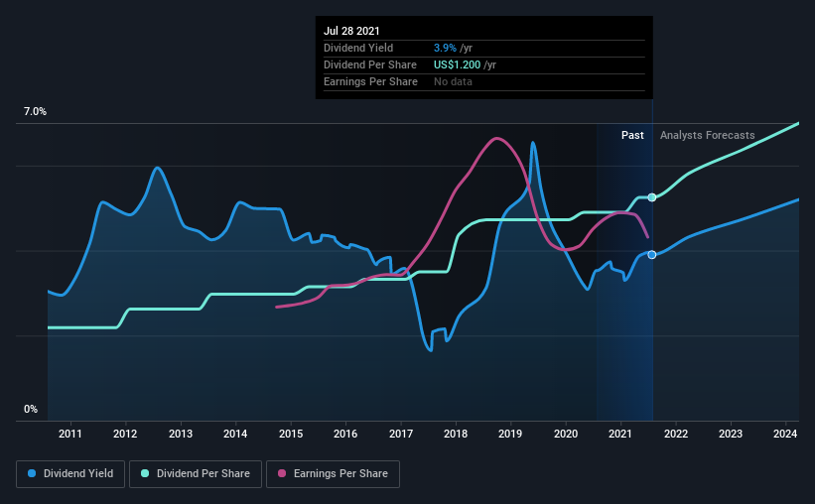Click the 2012 x-axis label
The image size is (815, 504).
(125, 434)
